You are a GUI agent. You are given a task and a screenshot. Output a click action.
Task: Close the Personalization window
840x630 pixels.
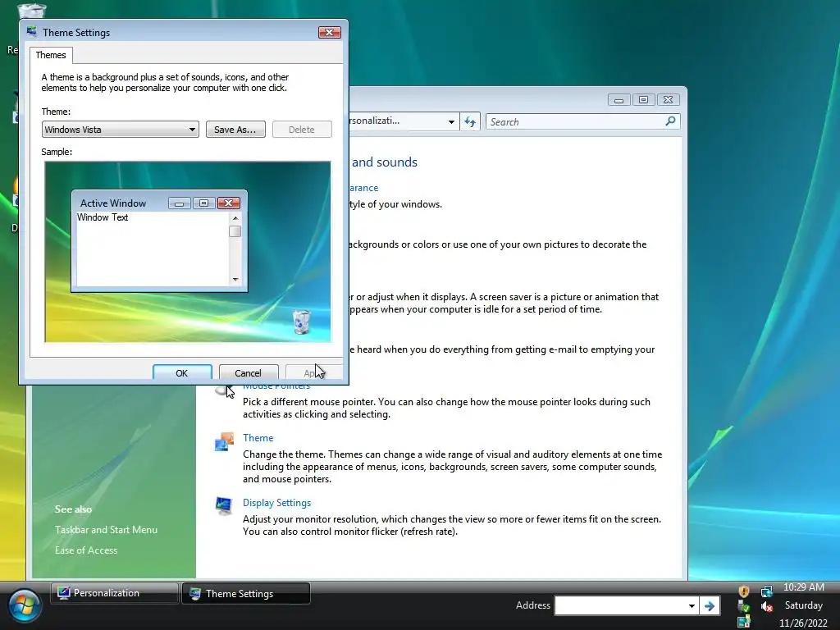click(x=668, y=99)
